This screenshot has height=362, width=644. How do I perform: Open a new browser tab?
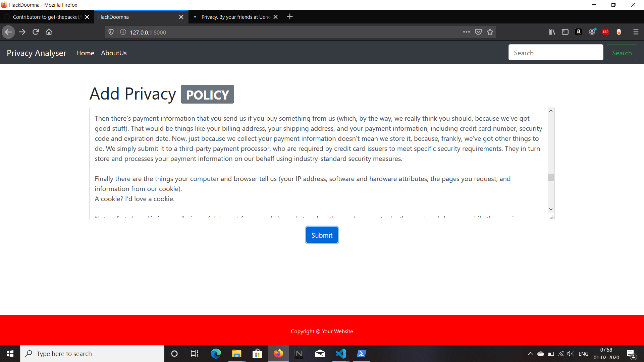tap(290, 17)
